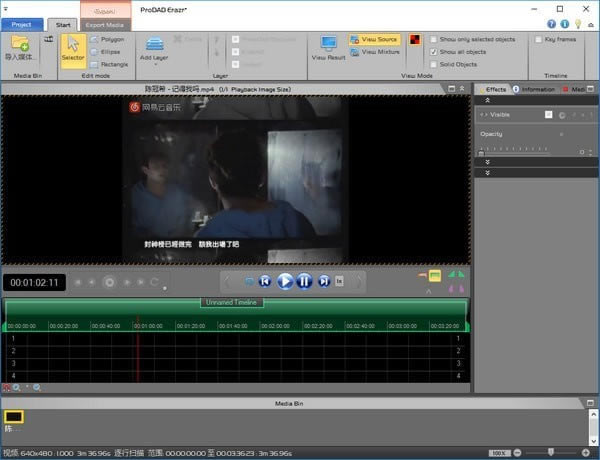Image resolution: width=600 pixels, height=460 pixels.
Task: Collapse the top Effects panel section
Action: coord(487,100)
